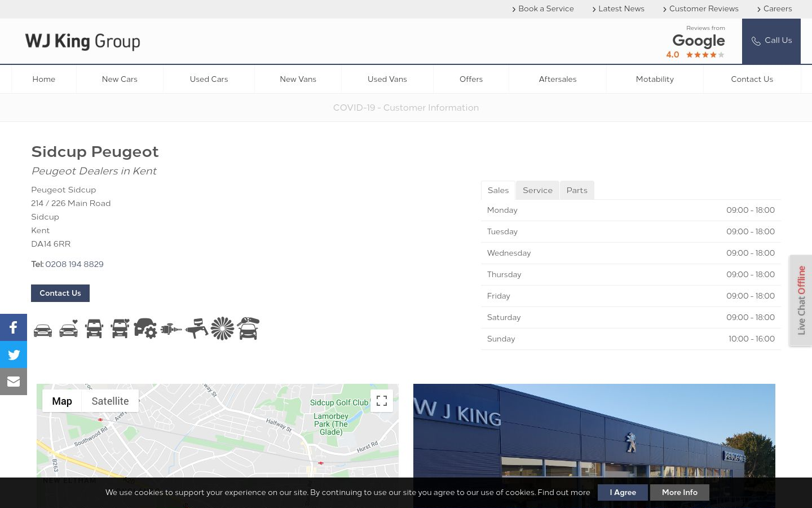Screen dimensions: 812x508
Task: Switch the map to Satellite view
Action: [x=110, y=401]
